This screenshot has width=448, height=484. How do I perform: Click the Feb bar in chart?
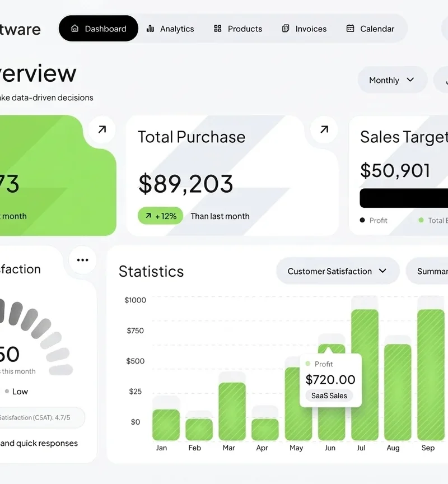199,429
